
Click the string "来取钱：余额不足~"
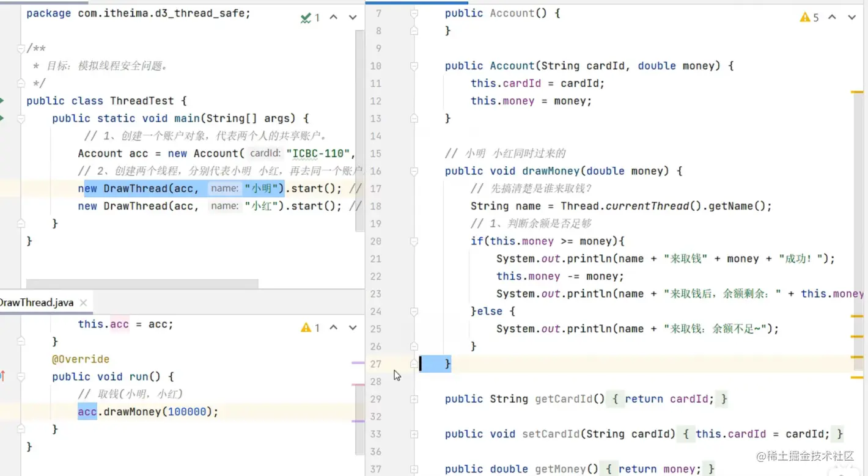click(715, 329)
